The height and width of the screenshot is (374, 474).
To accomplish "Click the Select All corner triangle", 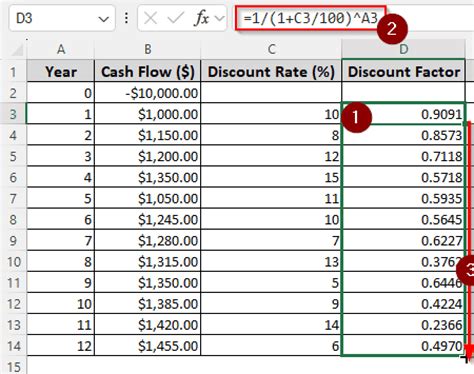I will [x=17, y=50].
